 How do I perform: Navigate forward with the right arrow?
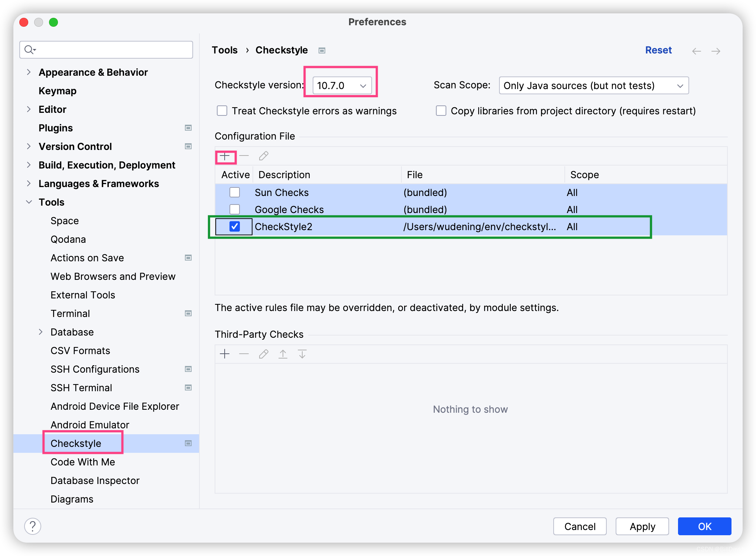pos(716,51)
